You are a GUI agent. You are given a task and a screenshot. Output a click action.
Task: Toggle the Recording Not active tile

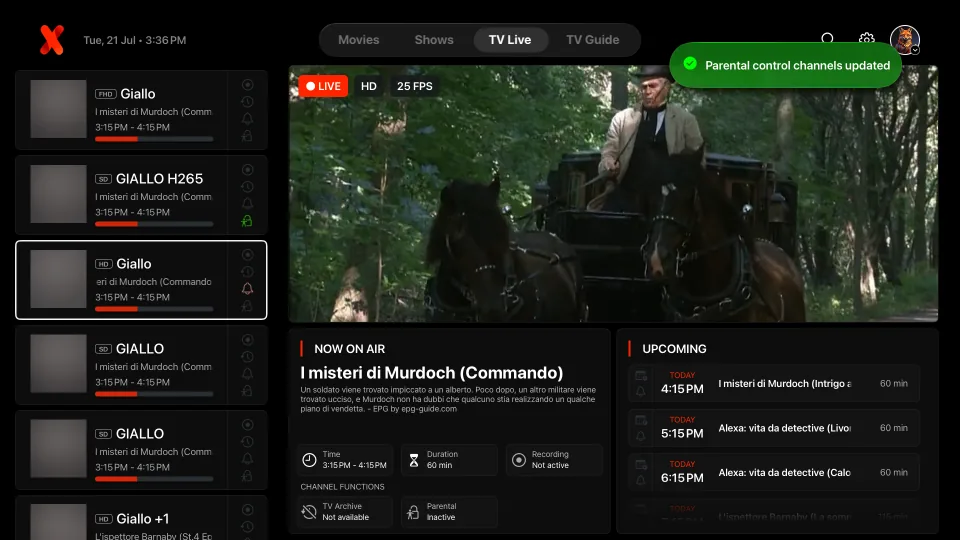[x=554, y=460]
